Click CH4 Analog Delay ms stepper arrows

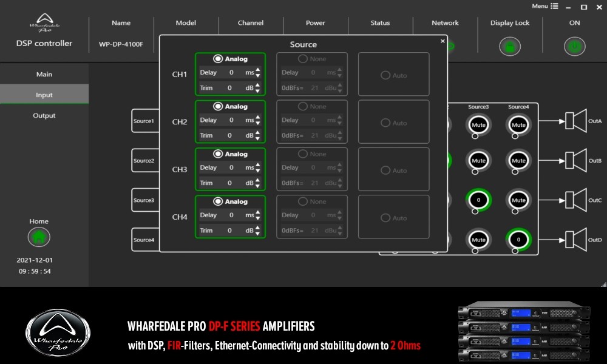[258, 215]
